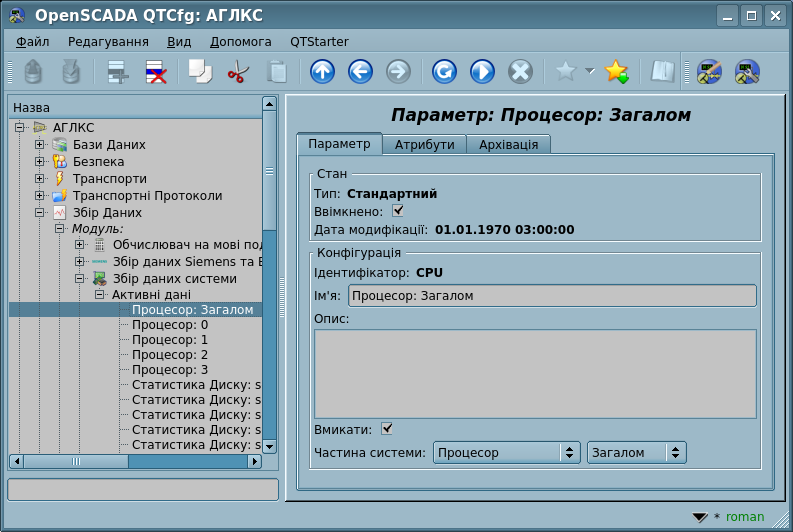Image resolution: width=793 pixels, height=532 pixels.
Task: Open the Процесор system part dropdown
Action: coord(506,453)
